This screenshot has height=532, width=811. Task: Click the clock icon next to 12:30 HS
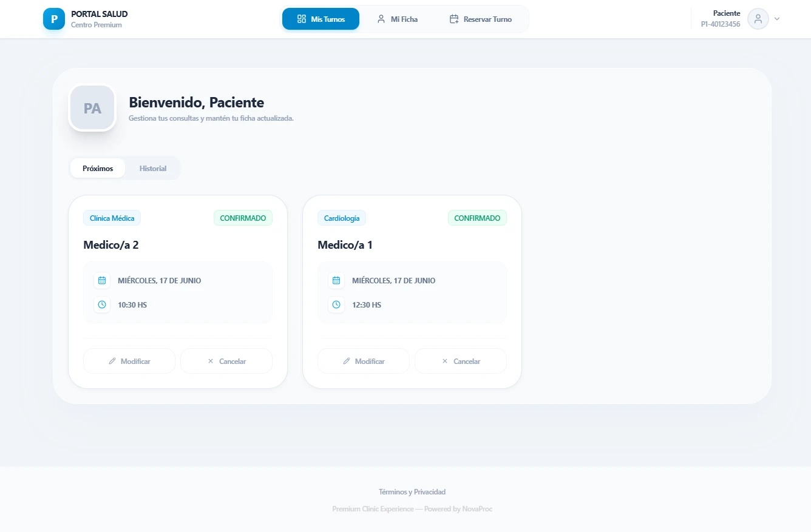click(336, 305)
